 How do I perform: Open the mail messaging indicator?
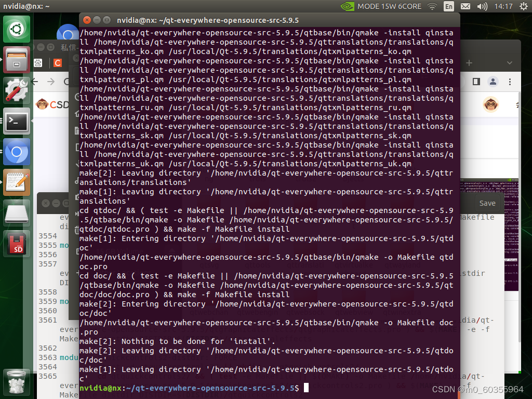tap(465, 6)
